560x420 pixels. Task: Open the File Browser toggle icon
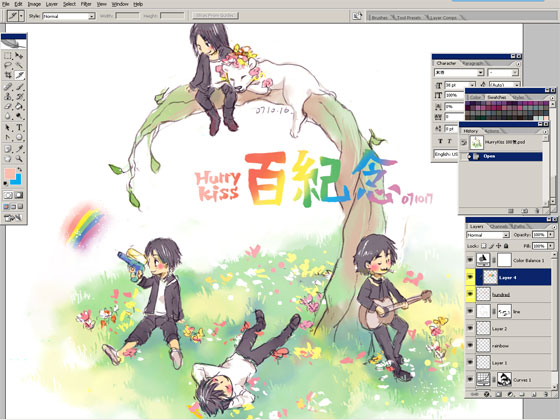[357, 16]
